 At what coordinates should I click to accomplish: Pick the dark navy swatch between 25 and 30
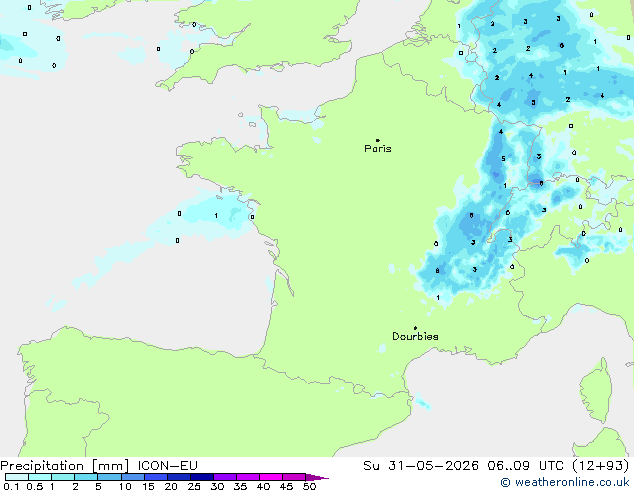pyautogui.click(x=202, y=477)
